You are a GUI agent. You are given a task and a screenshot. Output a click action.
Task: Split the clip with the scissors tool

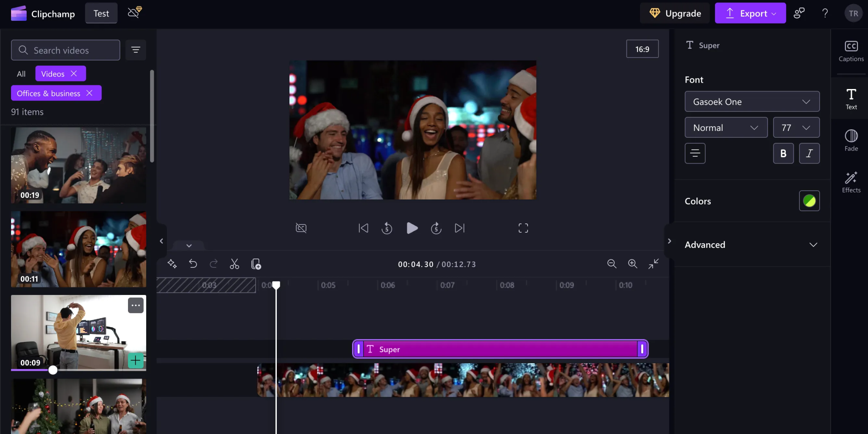coord(234,264)
